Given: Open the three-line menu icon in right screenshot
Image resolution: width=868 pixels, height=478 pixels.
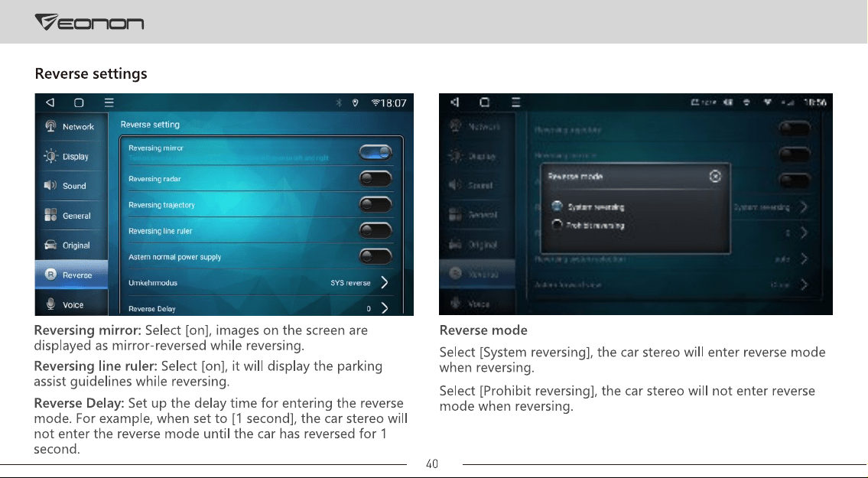Looking at the screenshot, I should pyautogui.click(x=516, y=102).
